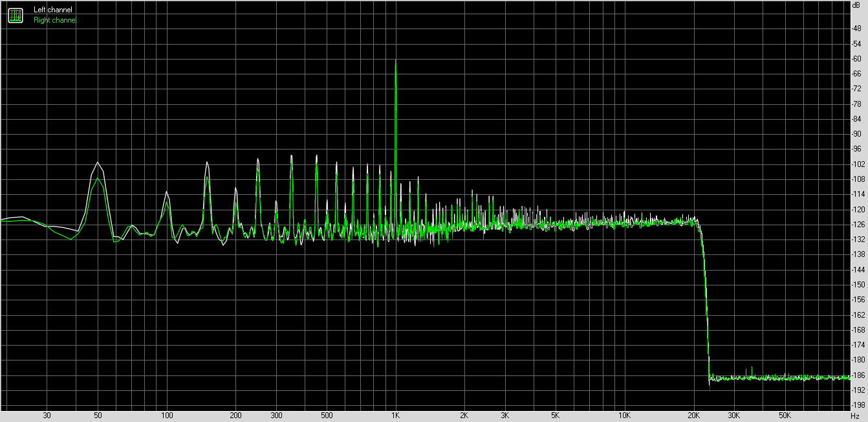Click the -138 dB axis label
The image size is (868, 422).
pyautogui.click(x=859, y=254)
